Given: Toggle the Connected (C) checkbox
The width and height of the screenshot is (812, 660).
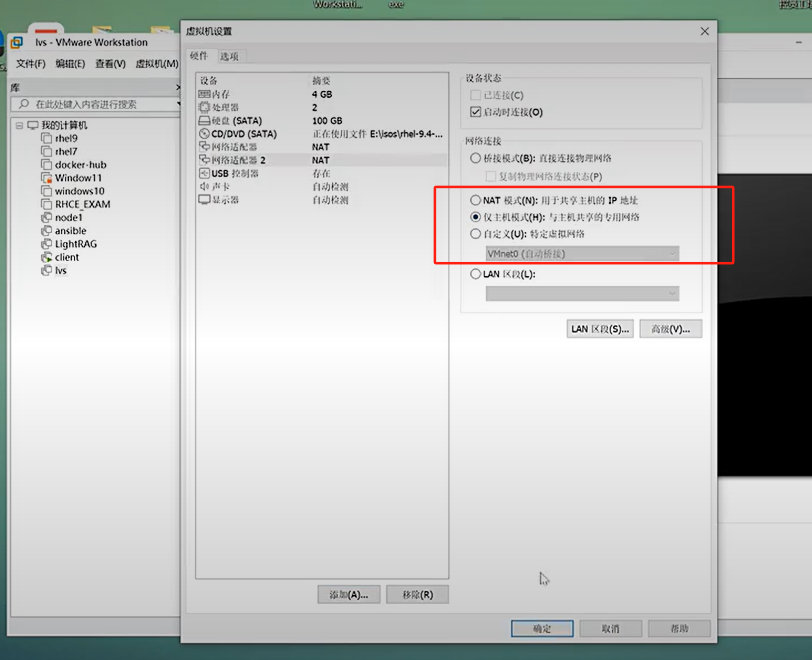Looking at the screenshot, I should (475, 95).
